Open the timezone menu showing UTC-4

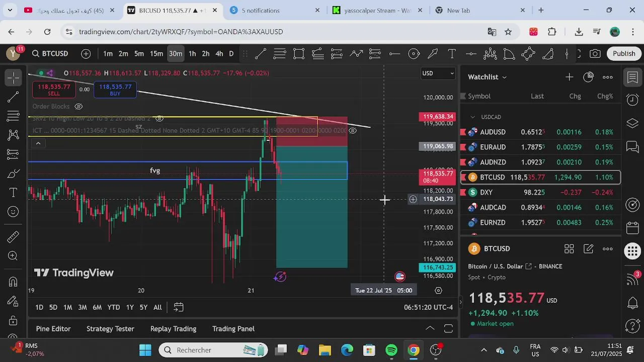pos(429,307)
